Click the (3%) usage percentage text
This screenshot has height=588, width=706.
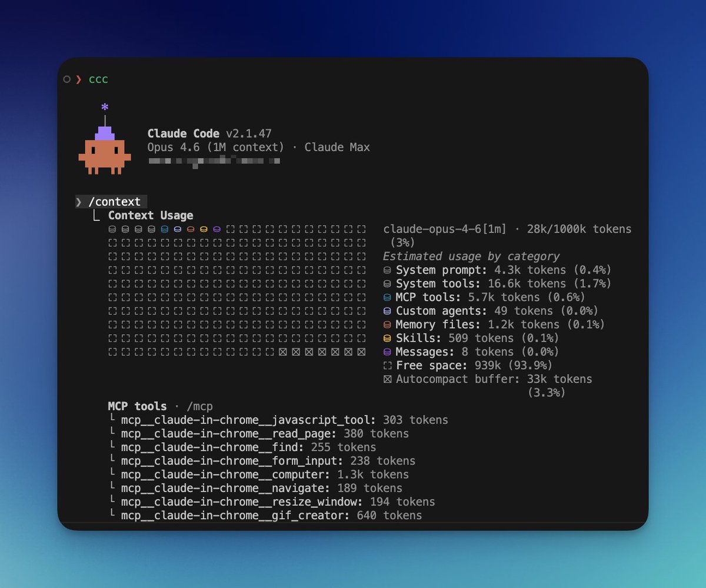point(403,243)
